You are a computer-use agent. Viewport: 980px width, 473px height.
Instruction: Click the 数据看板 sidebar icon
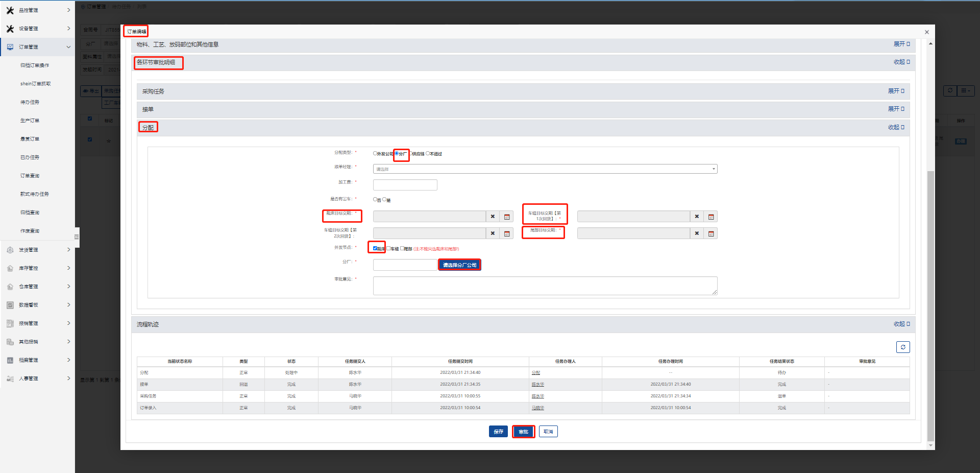click(10, 305)
